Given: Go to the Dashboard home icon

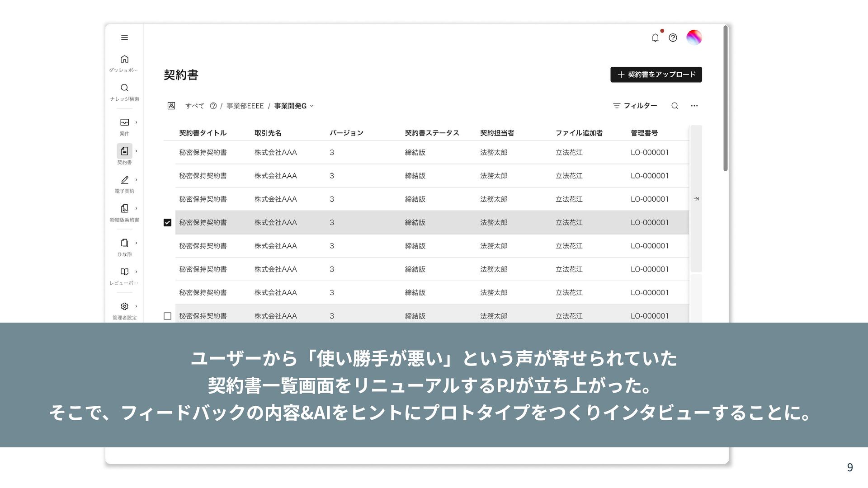Looking at the screenshot, I should coord(124,59).
